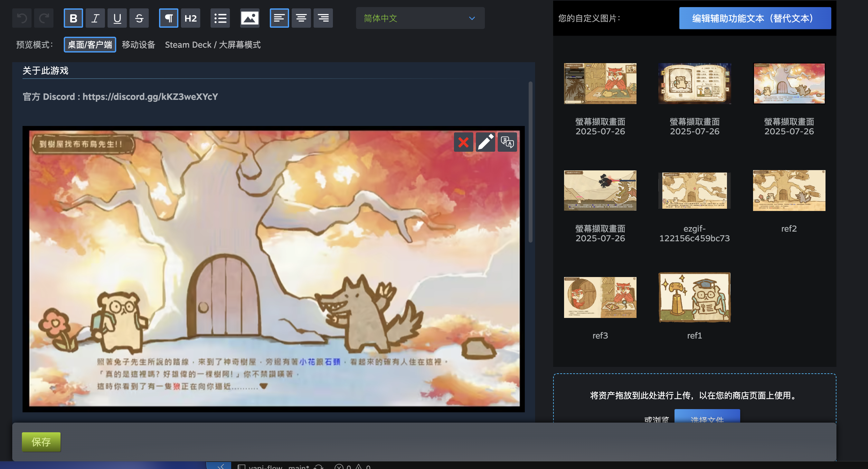Viewport: 868px width, 469px height.
Task: Click the ref1 caption label
Action: point(694,335)
